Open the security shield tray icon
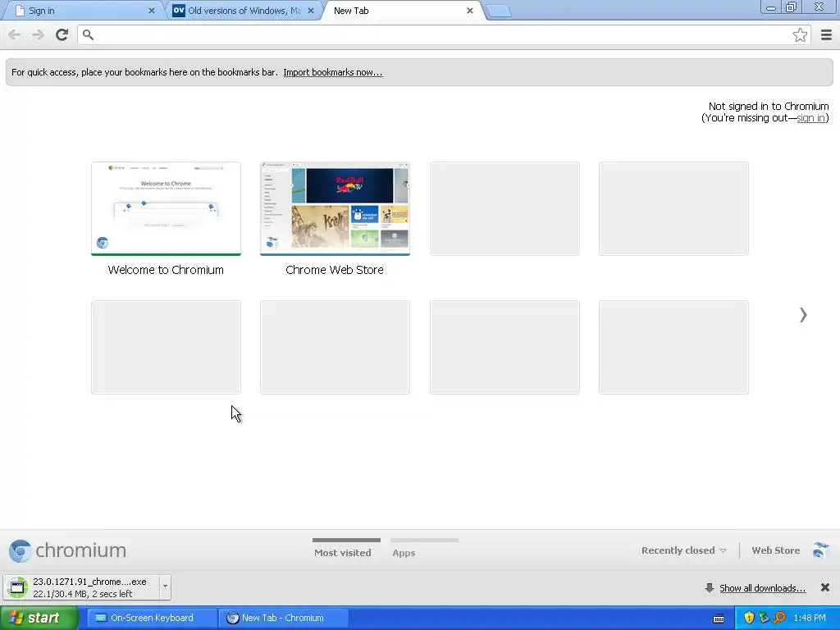The image size is (840, 630). pyautogui.click(x=749, y=619)
